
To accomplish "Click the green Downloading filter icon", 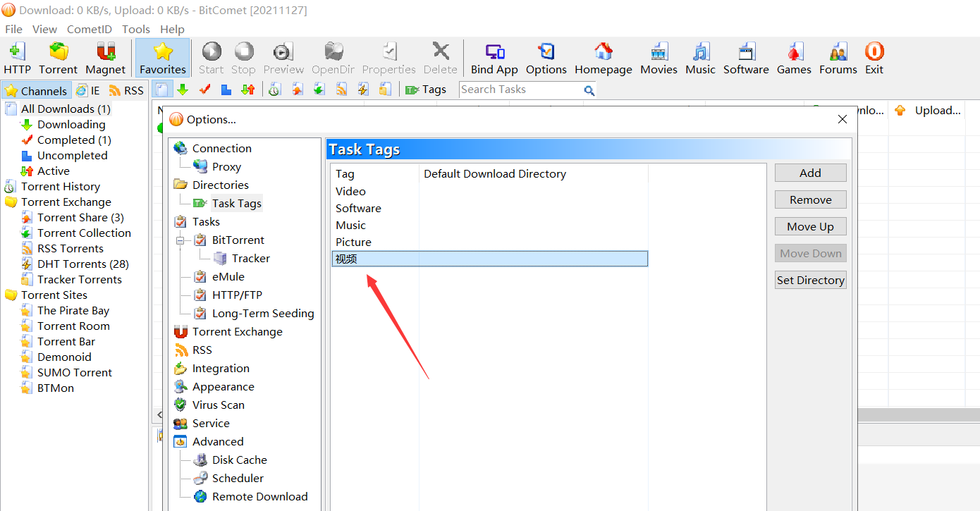I will coord(183,90).
